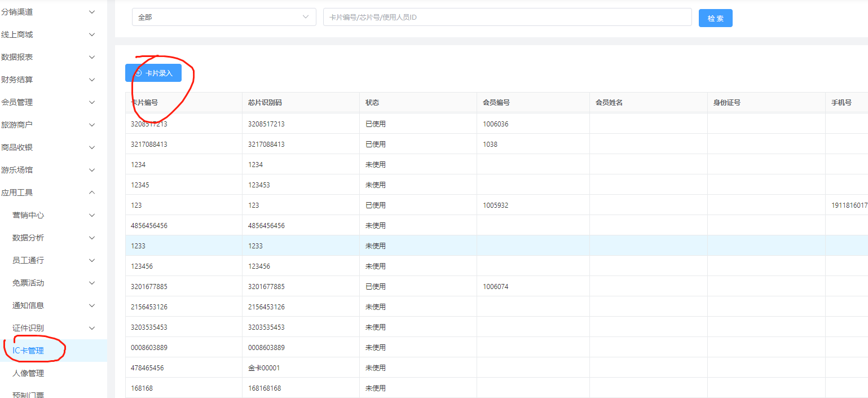Expand 会员管理 using its chevron arrow

click(x=92, y=102)
